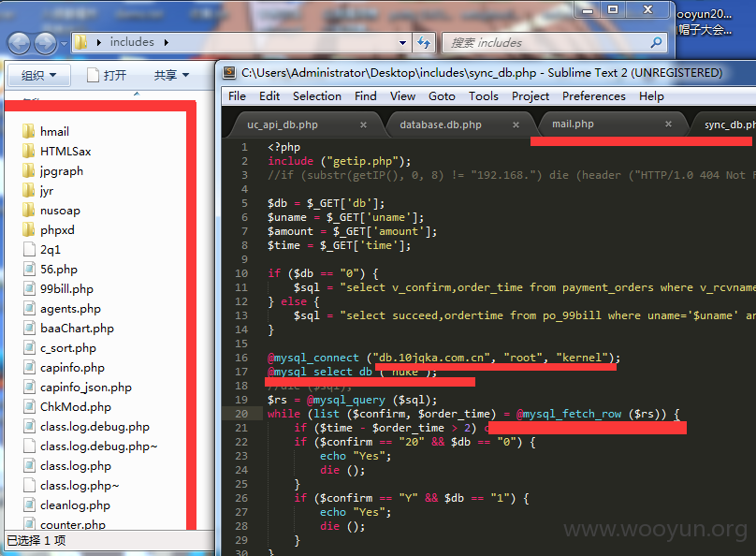Click the Sublime Text title bar icon
This screenshot has height=556, width=756.
coord(229,73)
